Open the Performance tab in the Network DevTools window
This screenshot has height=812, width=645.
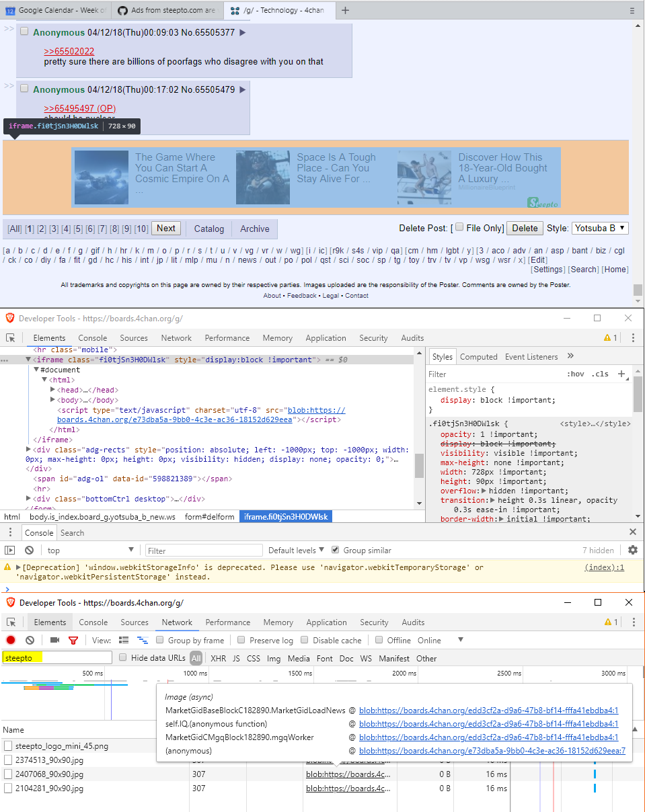tap(228, 622)
